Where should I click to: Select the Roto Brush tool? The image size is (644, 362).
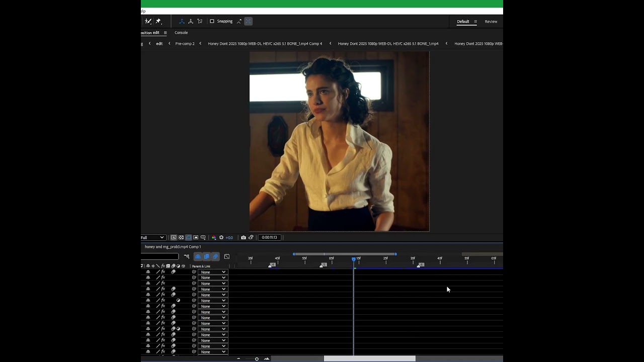tap(148, 21)
